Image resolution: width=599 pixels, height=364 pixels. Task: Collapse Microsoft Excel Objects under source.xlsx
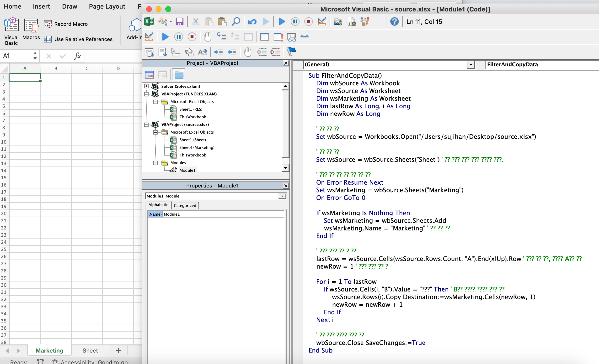coord(155,132)
